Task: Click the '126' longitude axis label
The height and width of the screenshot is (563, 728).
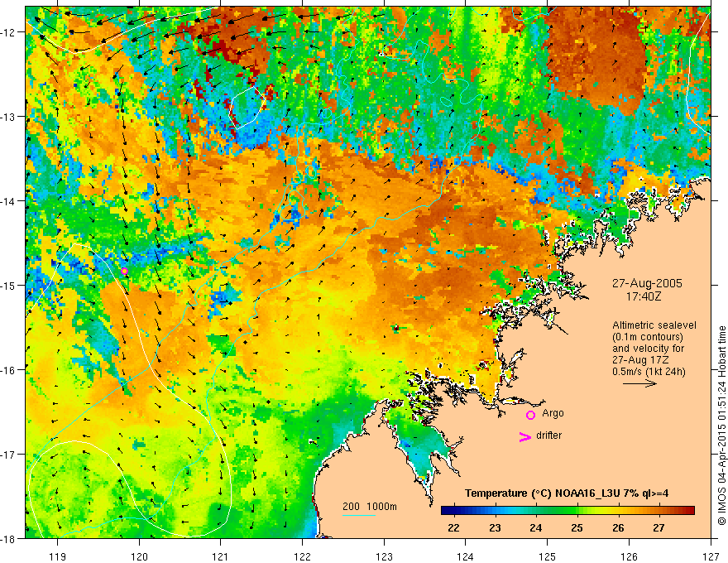Action: pyautogui.click(x=629, y=556)
